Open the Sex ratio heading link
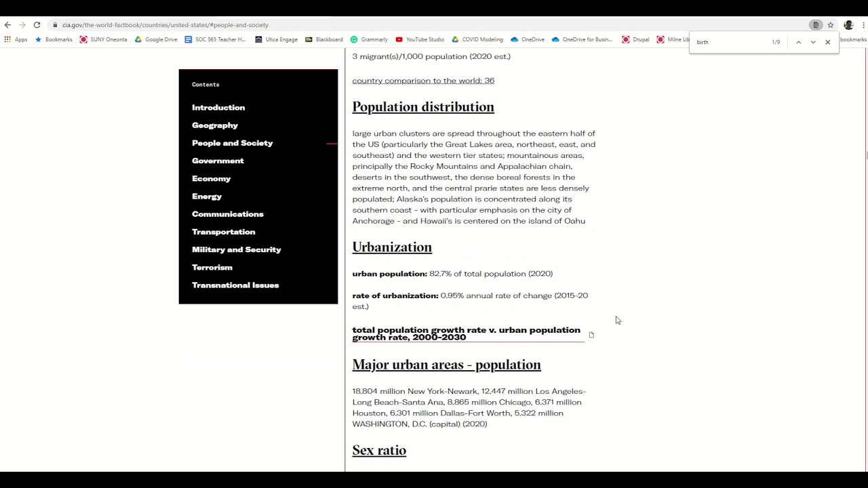 coord(379,450)
